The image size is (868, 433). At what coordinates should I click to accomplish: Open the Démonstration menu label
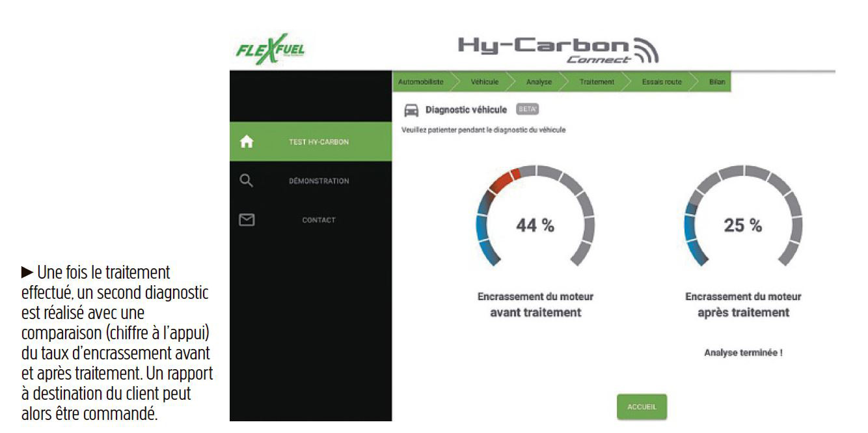pyautogui.click(x=318, y=181)
